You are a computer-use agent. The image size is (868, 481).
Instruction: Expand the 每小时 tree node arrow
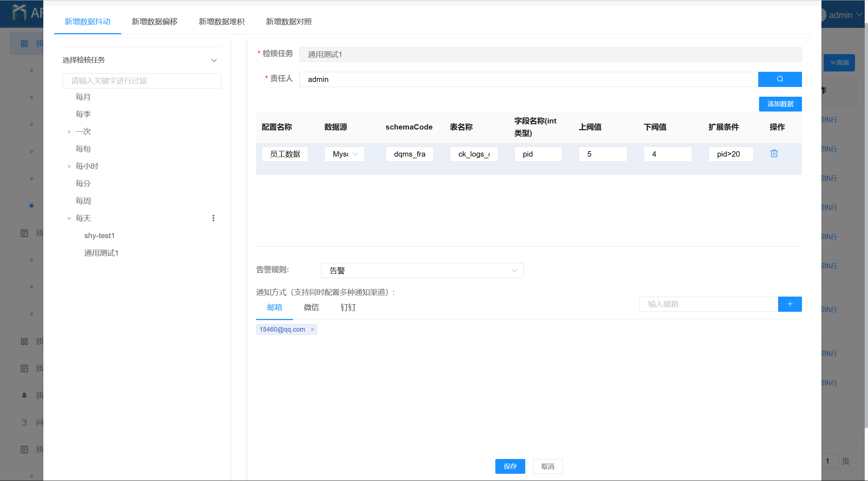(x=69, y=166)
